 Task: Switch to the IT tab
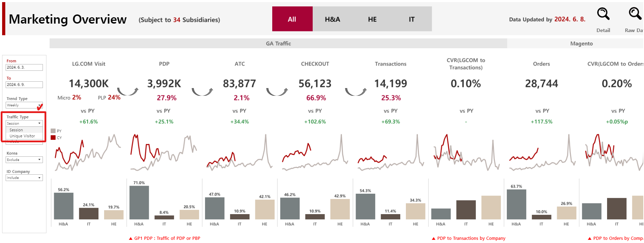(412, 19)
